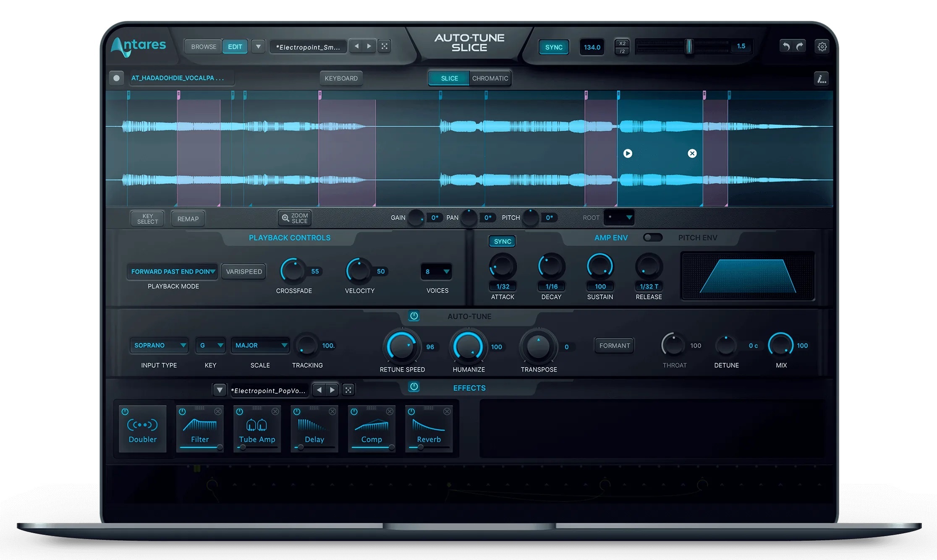The image size is (937, 560).
Task: Click the Zoom Slice magnifier control
Action: point(294,218)
